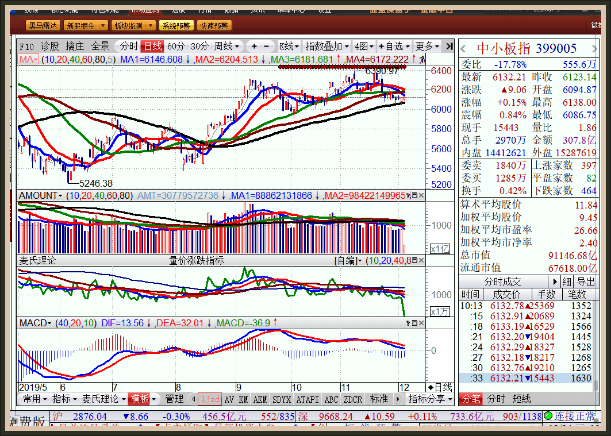Click the 日线 marker at time axis end
The image size is (611, 436).
(x=440, y=387)
